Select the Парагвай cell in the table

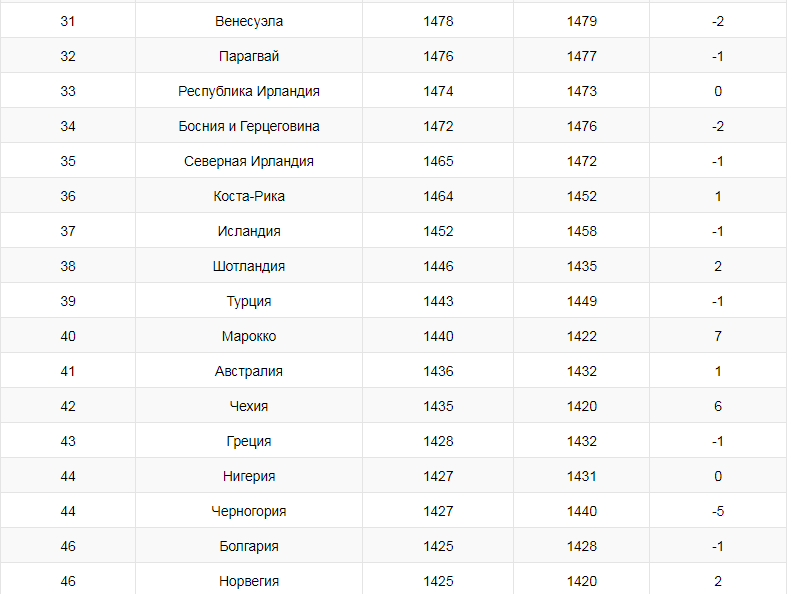249,56
